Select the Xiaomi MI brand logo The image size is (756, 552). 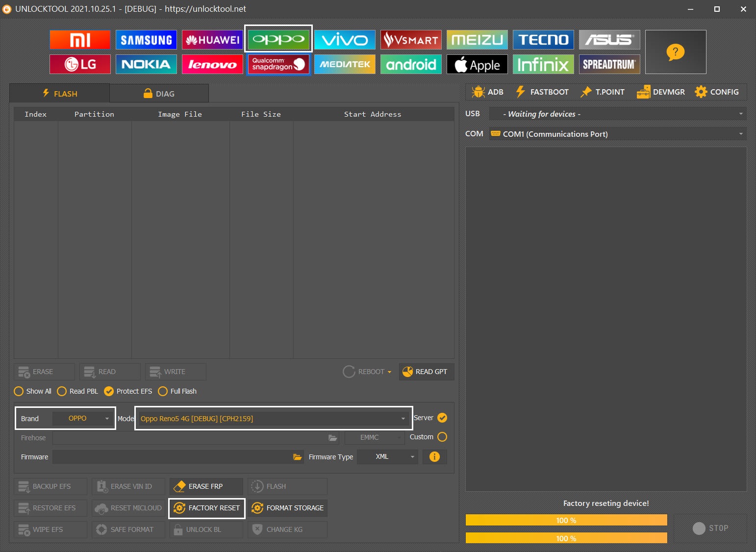(80, 40)
